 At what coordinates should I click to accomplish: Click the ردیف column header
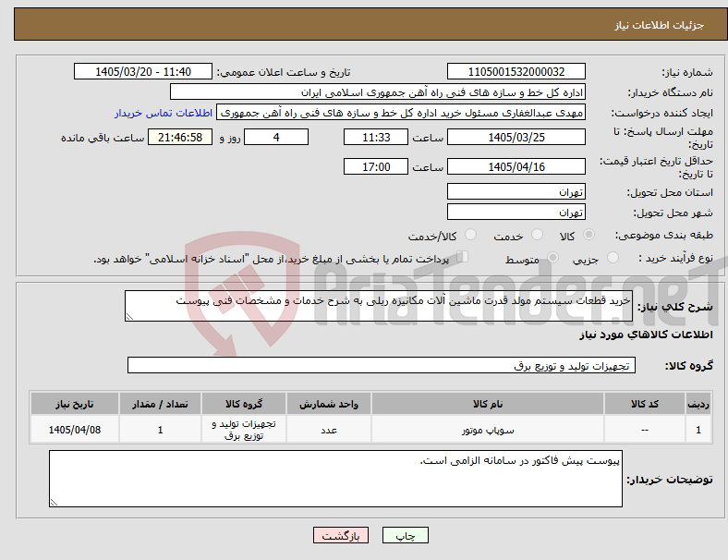point(698,404)
